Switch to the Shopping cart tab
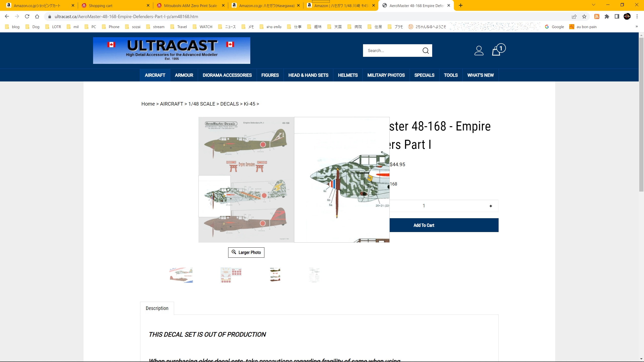Viewport: 644px width, 362px height. click(x=115, y=6)
